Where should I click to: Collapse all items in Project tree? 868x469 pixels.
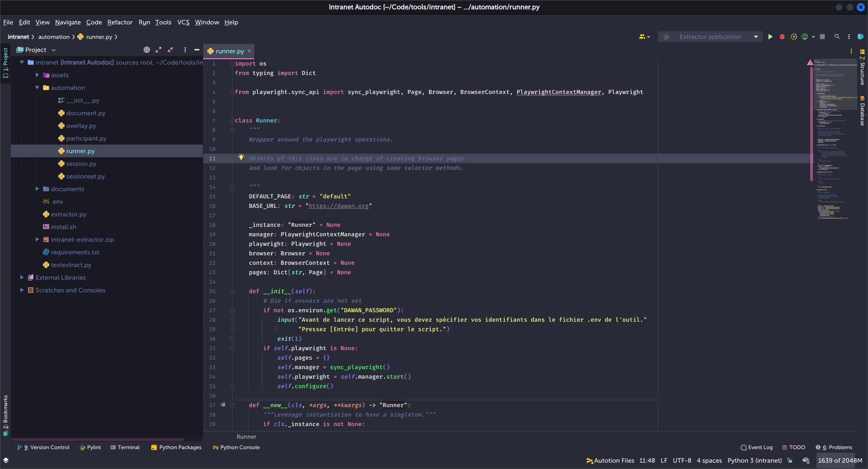click(170, 50)
